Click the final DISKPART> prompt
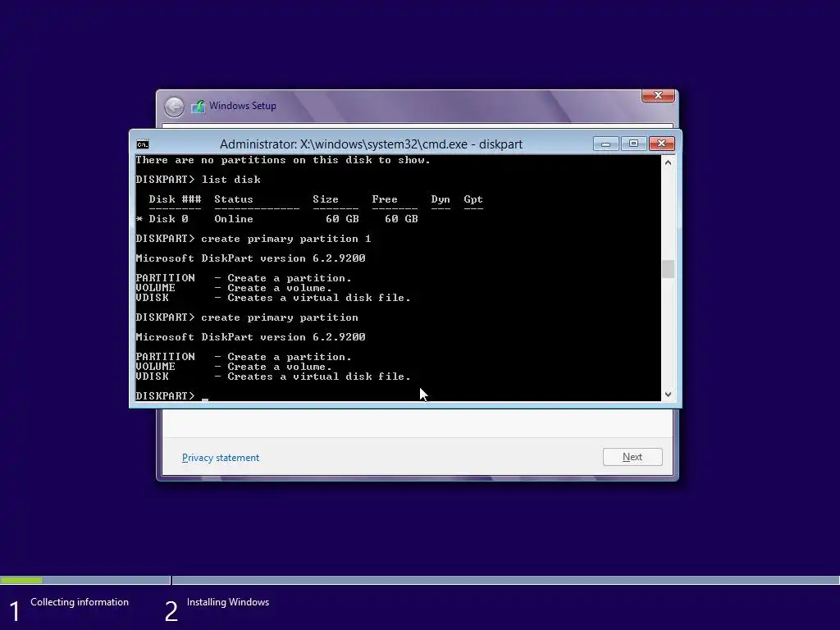Image resolution: width=840 pixels, height=630 pixels. pos(165,396)
